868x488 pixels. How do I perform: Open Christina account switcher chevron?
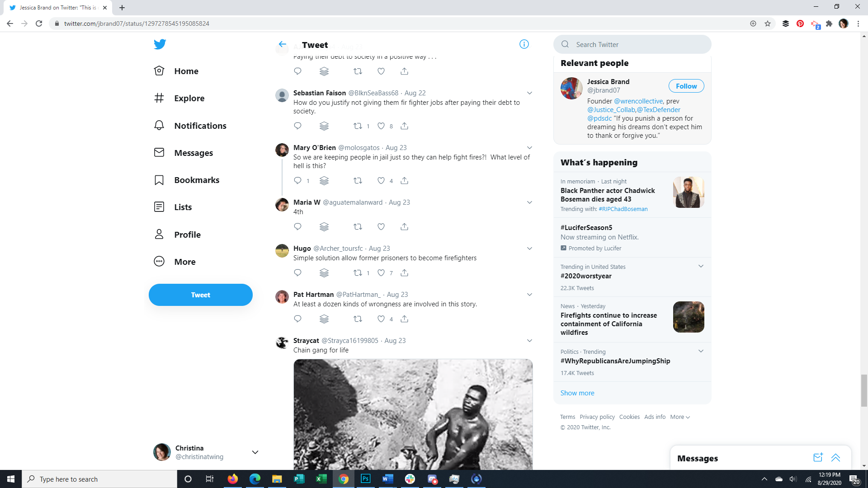click(255, 452)
